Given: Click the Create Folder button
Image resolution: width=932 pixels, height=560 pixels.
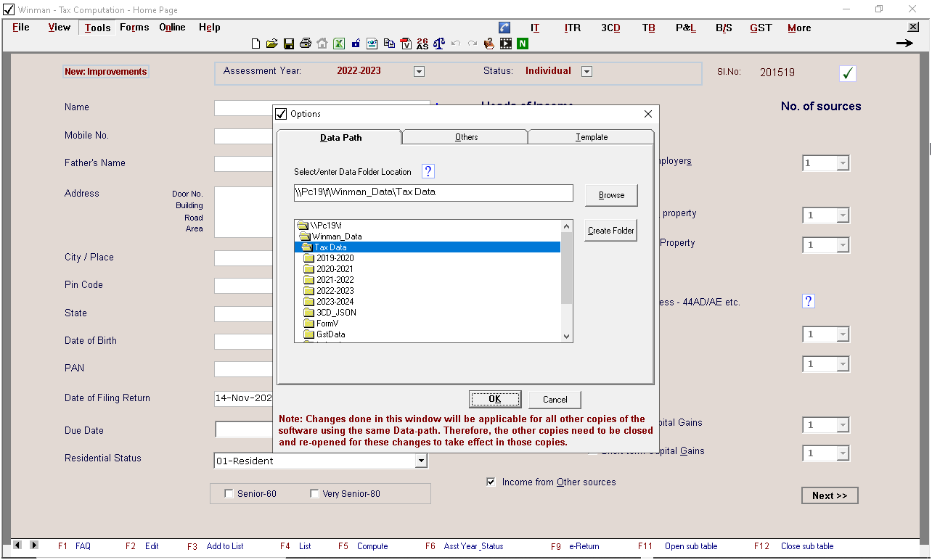Looking at the screenshot, I should [x=610, y=231].
